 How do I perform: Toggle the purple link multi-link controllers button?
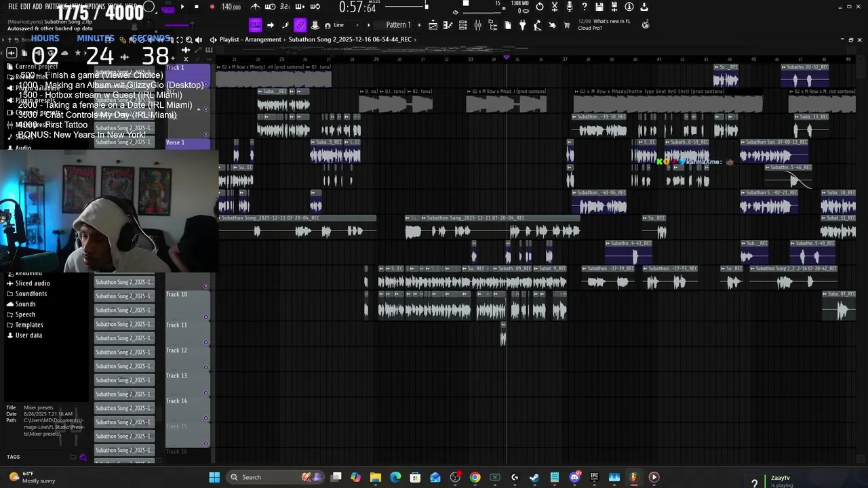300,25
